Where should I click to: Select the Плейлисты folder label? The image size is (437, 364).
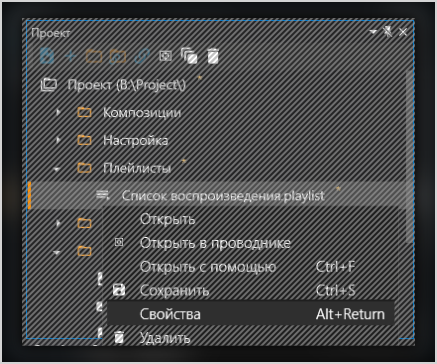coord(137,168)
